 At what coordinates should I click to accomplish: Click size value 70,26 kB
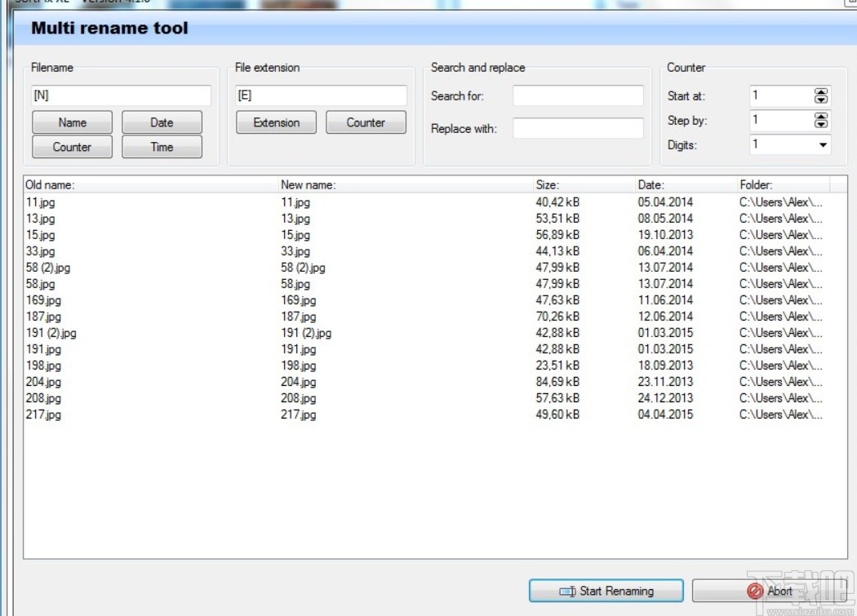557,317
